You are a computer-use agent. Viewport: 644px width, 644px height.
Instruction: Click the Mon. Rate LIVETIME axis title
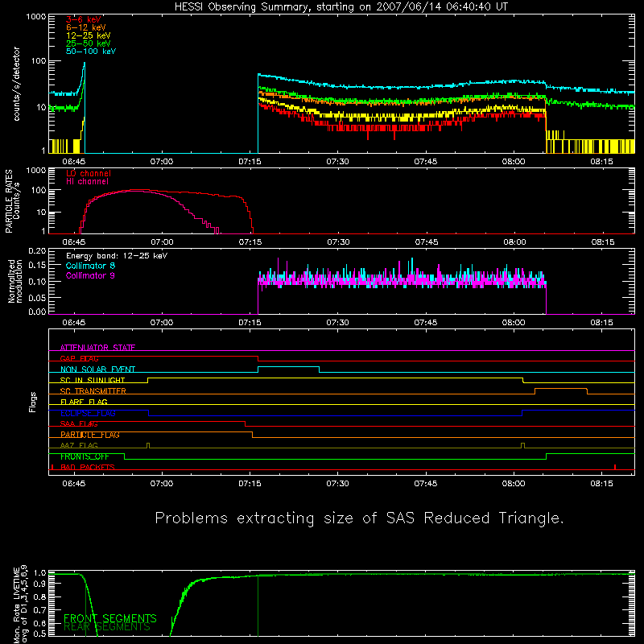(21, 604)
